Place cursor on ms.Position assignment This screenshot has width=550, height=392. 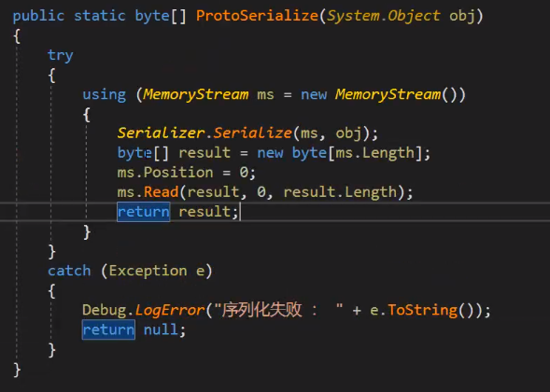coord(186,173)
